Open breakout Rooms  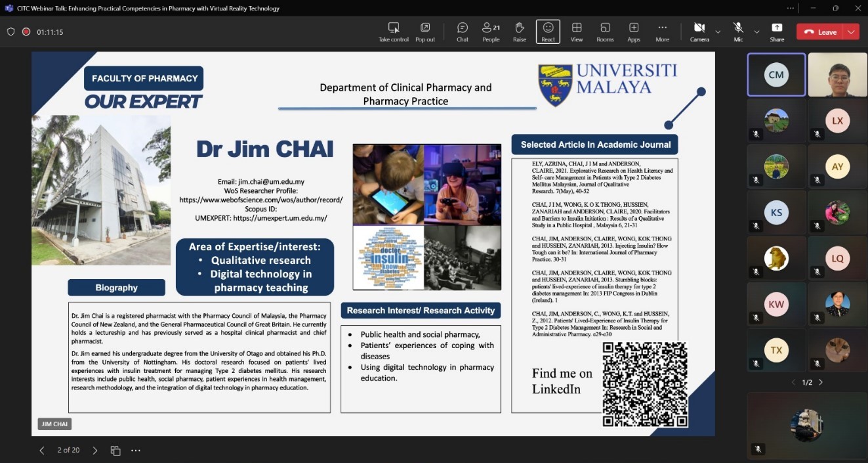605,32
